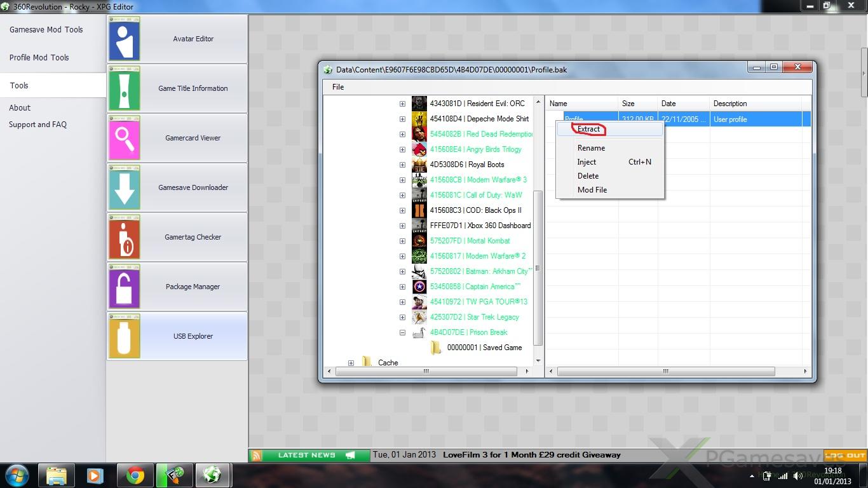This screenshot has width=868, height=488.
Task: Select the 00000001 Saved Game folder
Action: 484,348
